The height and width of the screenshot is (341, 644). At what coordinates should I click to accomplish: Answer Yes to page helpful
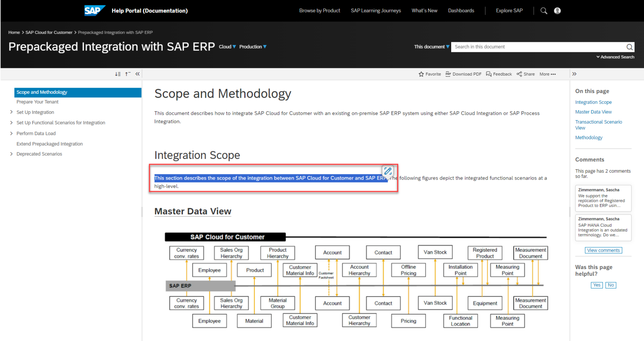[x=596, y=285]
